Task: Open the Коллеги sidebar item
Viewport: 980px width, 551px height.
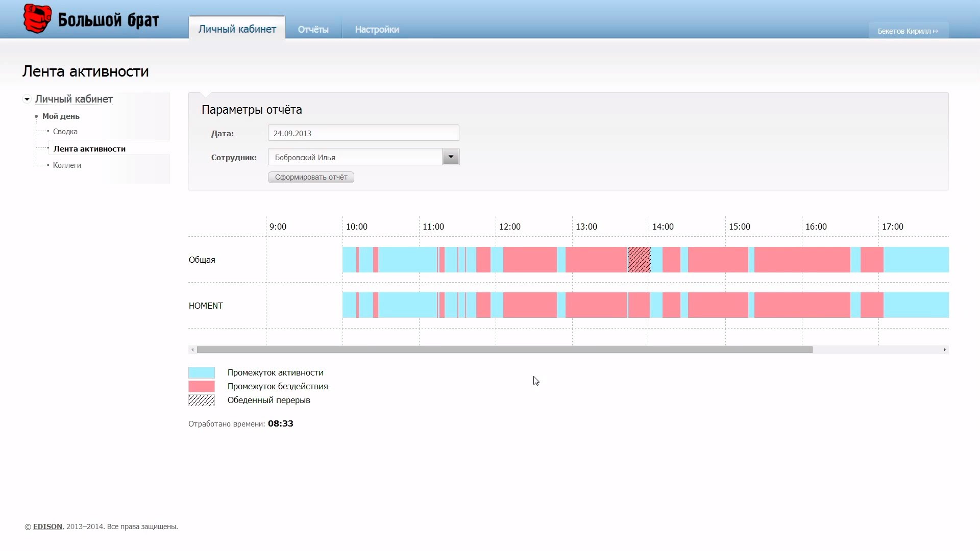Action: point(67,165)
